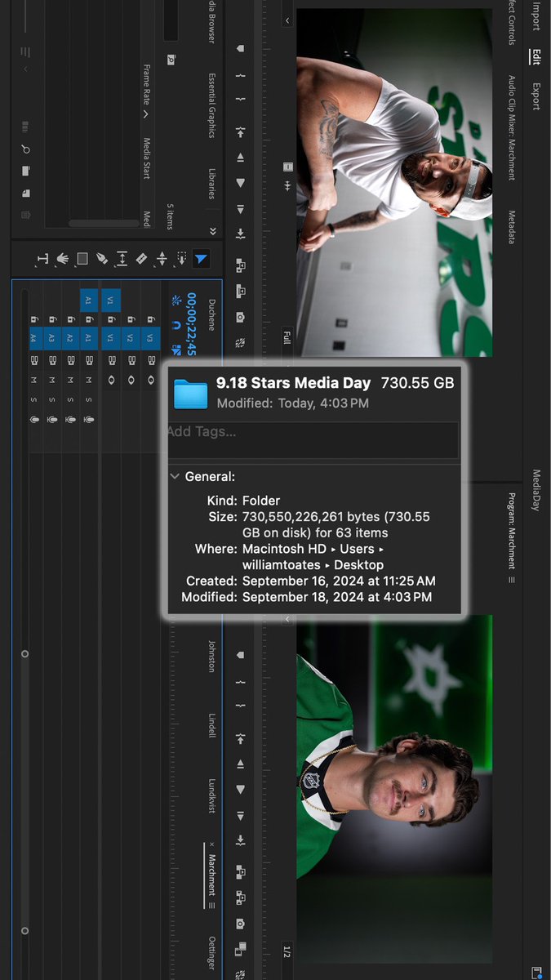The image size is (551, 980).
Task: Close the Marchment sequence tab
Action: coord(211,844)
